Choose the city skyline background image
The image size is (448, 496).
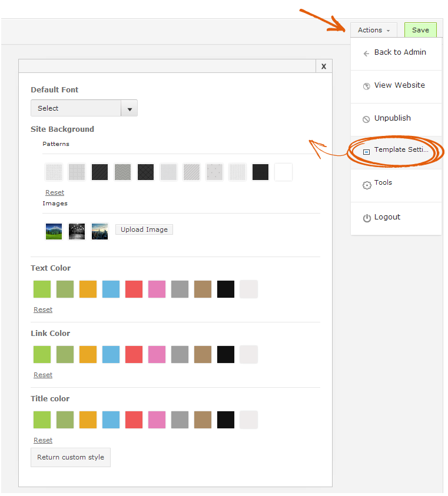click(x=99, y=232)
